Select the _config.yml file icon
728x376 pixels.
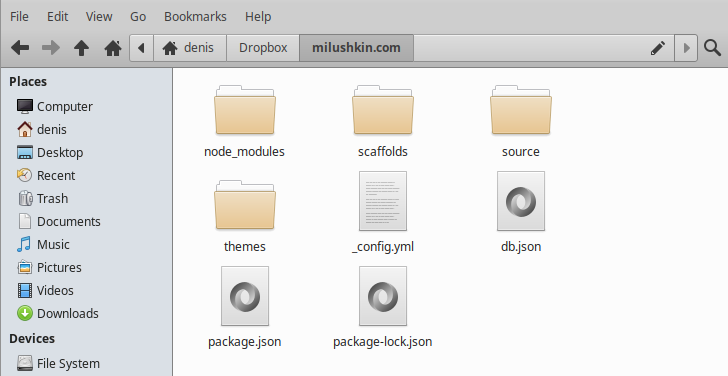coord(383,201)
